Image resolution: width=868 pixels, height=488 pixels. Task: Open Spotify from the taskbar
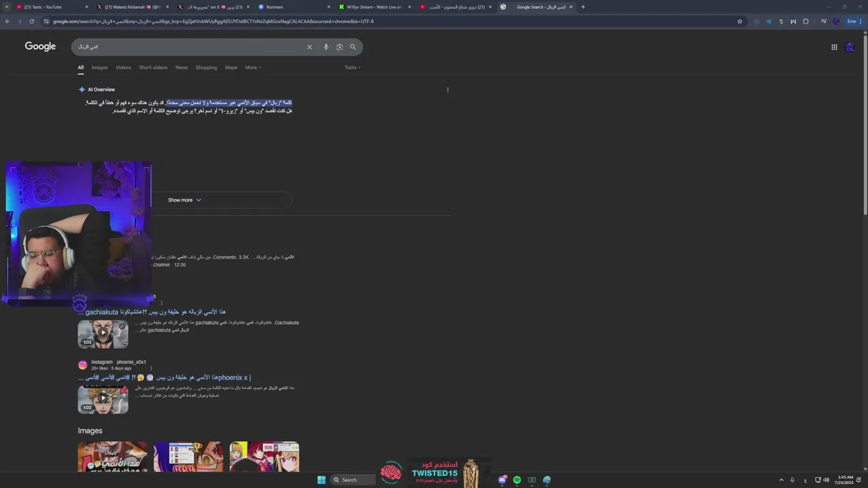[517, 480]
